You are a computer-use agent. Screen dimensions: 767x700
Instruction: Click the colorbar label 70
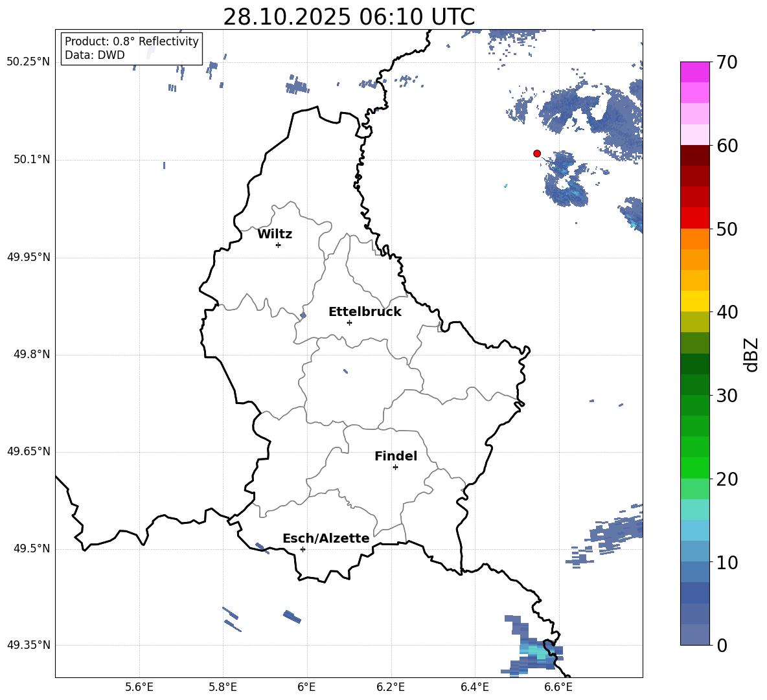point(727,62)
